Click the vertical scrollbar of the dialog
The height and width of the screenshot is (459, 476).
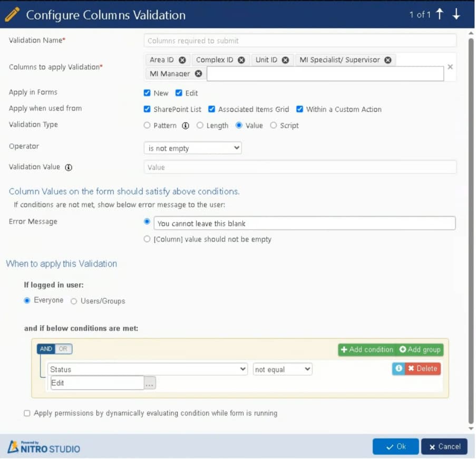471,231
